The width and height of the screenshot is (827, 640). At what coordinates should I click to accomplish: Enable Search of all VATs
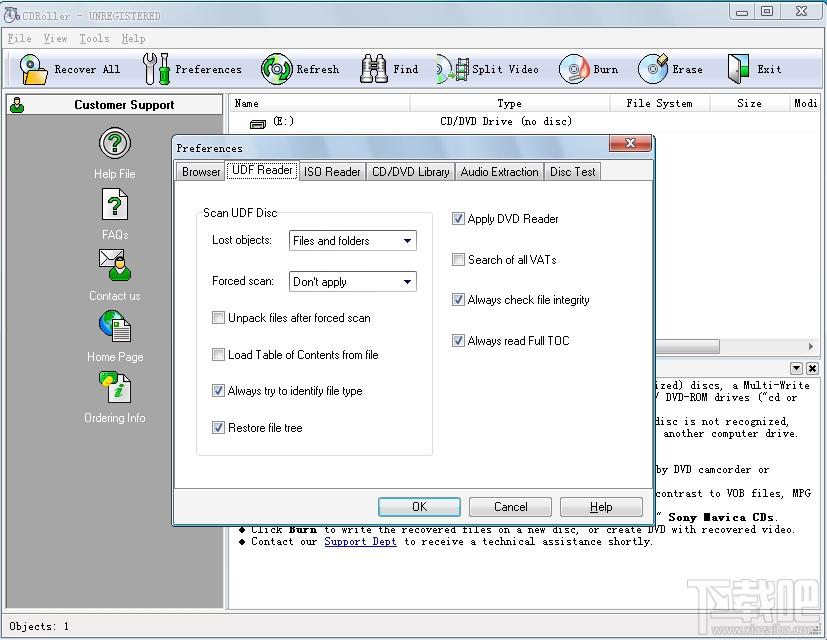[x=458, y=260]
